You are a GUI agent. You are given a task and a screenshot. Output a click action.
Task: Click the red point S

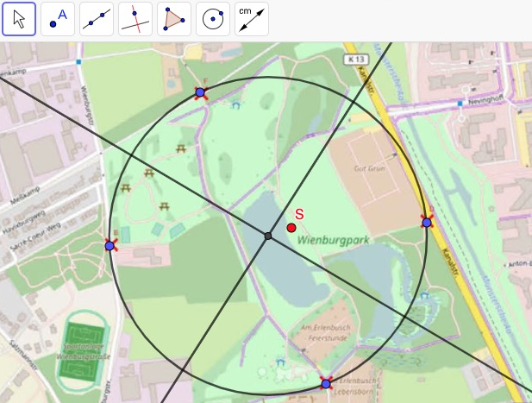click(x=291, y=228)
